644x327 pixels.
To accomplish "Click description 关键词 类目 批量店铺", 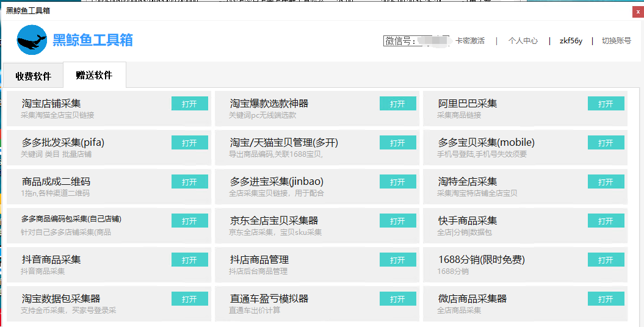I will (x=56, y=154).
